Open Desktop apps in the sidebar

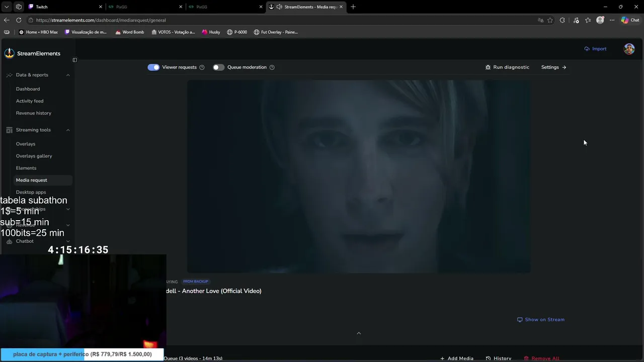tap(31, 192)
